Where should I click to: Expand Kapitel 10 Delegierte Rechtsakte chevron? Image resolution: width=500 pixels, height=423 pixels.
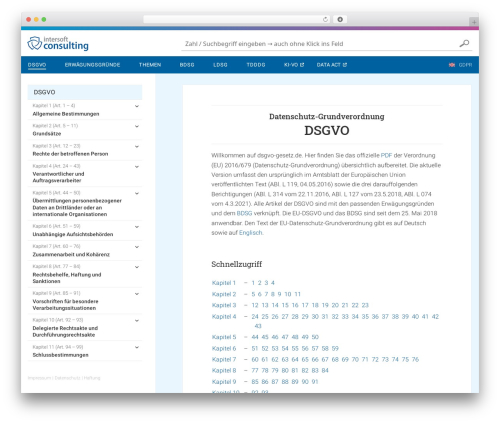click(137, 321)
